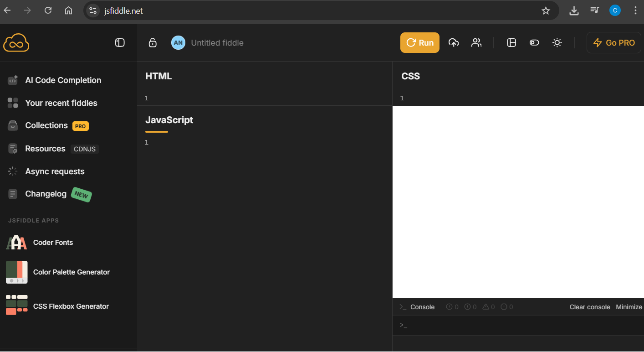Viewport: 644px width, 352px height.
Task: Click the Untitled fiddle title field
Action: [217, 42]
